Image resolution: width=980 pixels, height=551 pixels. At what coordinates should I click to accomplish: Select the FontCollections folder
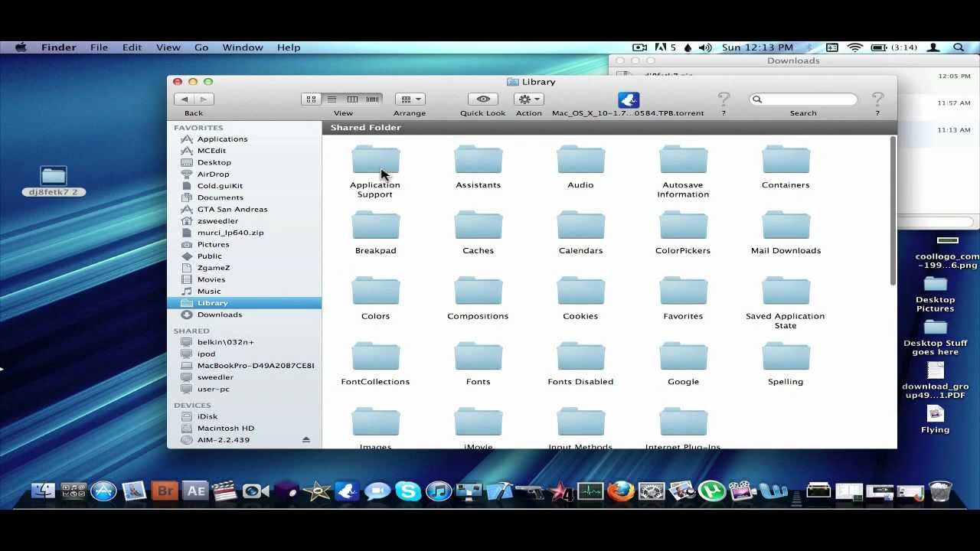pyautogui.click(x=376, y=364)
